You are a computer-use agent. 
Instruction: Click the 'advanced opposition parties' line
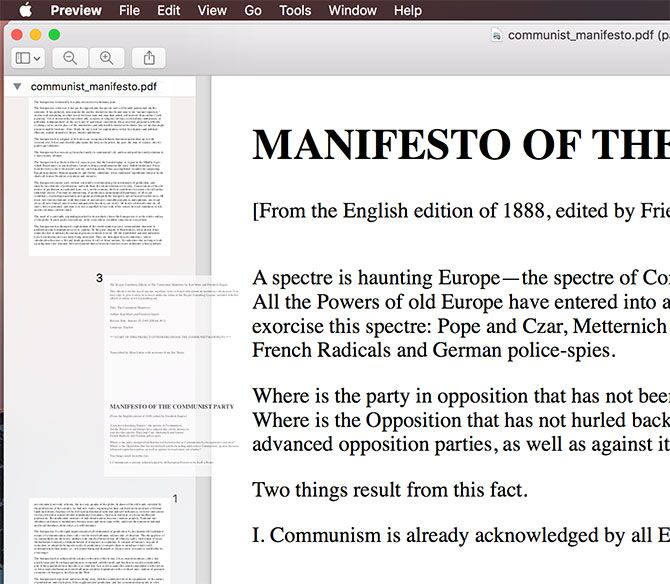461,444
